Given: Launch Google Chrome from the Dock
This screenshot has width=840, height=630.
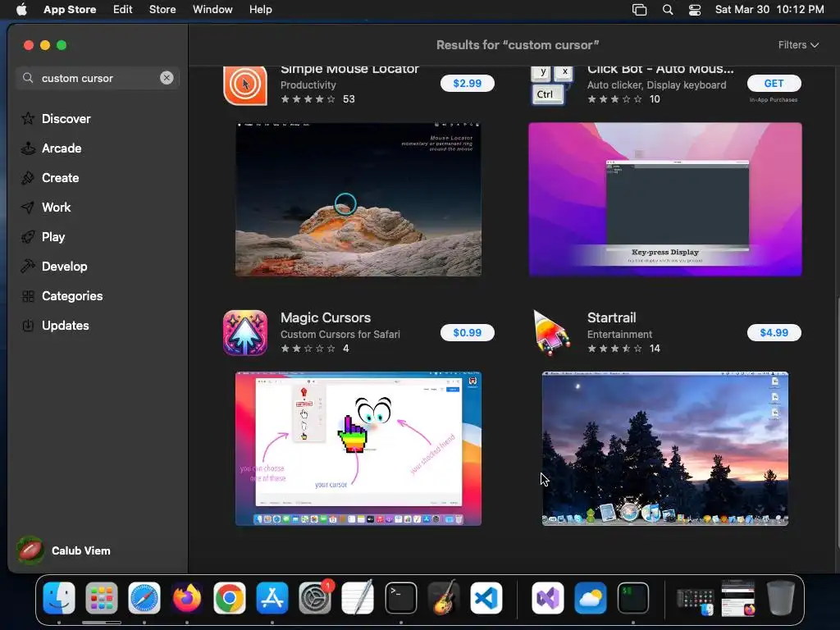Looking at the screenshot, I should click(x=230, y=598).
